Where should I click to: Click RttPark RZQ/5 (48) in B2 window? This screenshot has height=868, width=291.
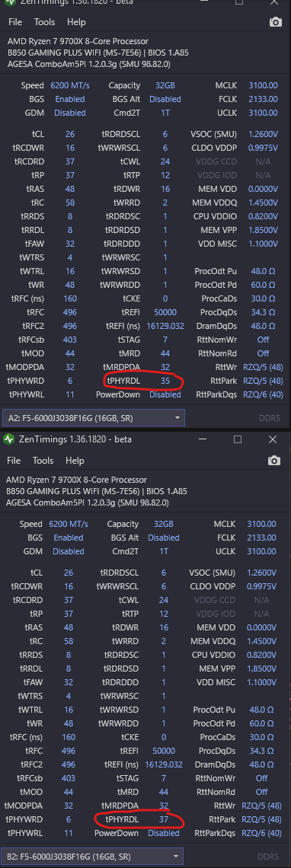coord(262,819)
